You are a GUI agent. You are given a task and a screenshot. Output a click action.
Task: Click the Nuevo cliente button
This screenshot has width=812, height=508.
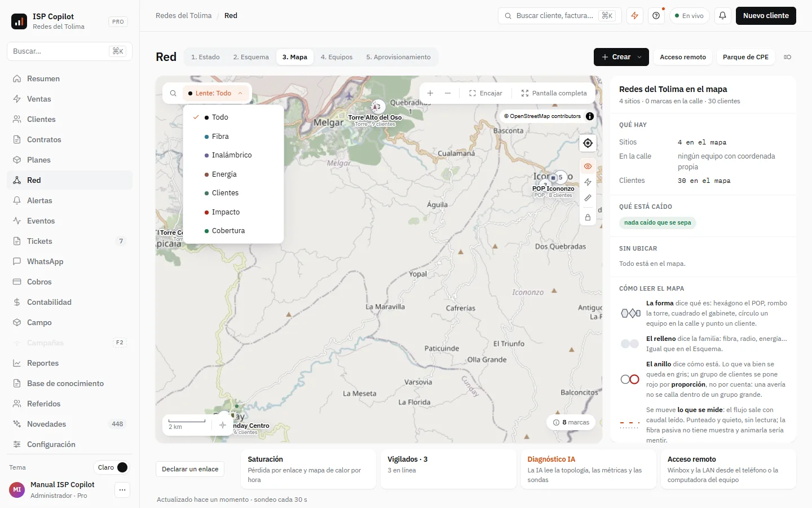(766, 16)
